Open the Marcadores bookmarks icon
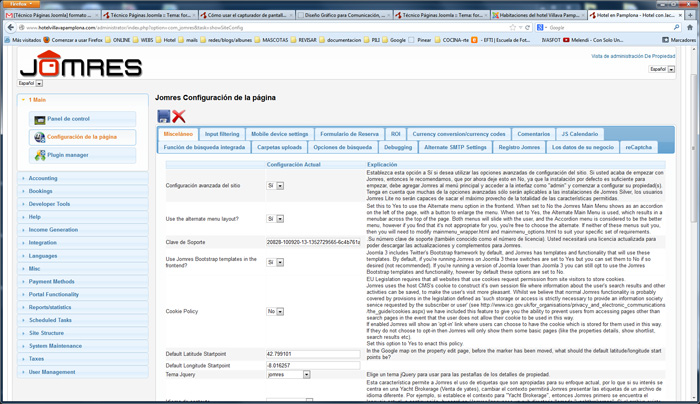 click(x=665, y=40)
